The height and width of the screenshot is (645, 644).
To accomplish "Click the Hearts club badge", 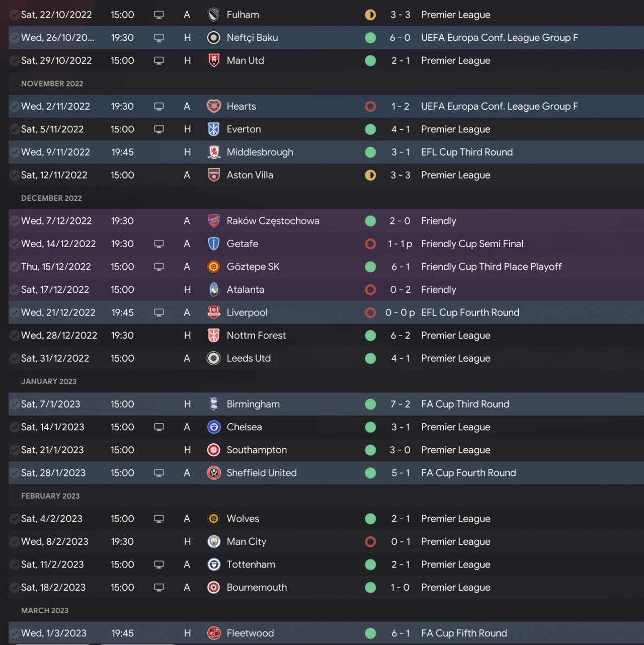I will [x=214, y=107].
